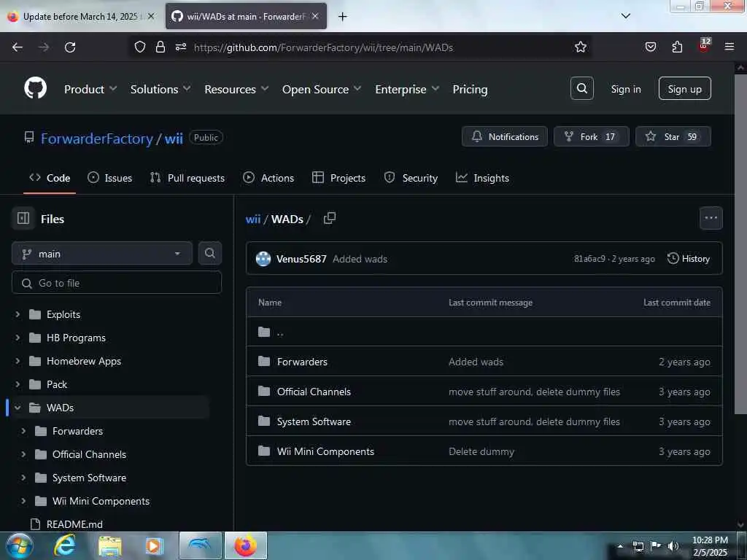Star the repository

673,136
